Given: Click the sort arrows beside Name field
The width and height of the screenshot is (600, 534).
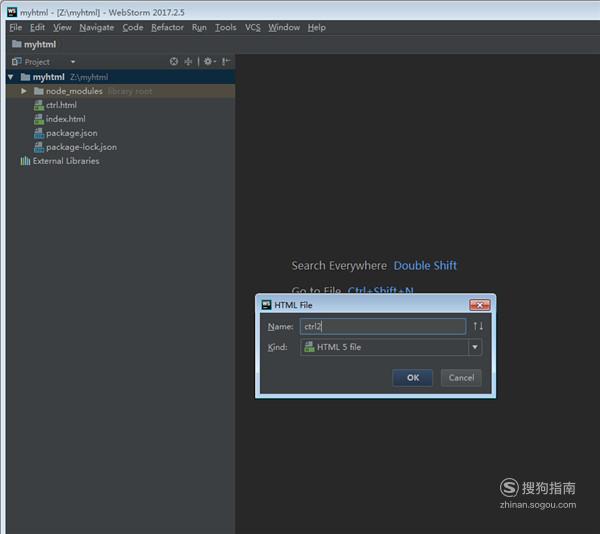Looking at the screenshot, I should click(478, 326).
